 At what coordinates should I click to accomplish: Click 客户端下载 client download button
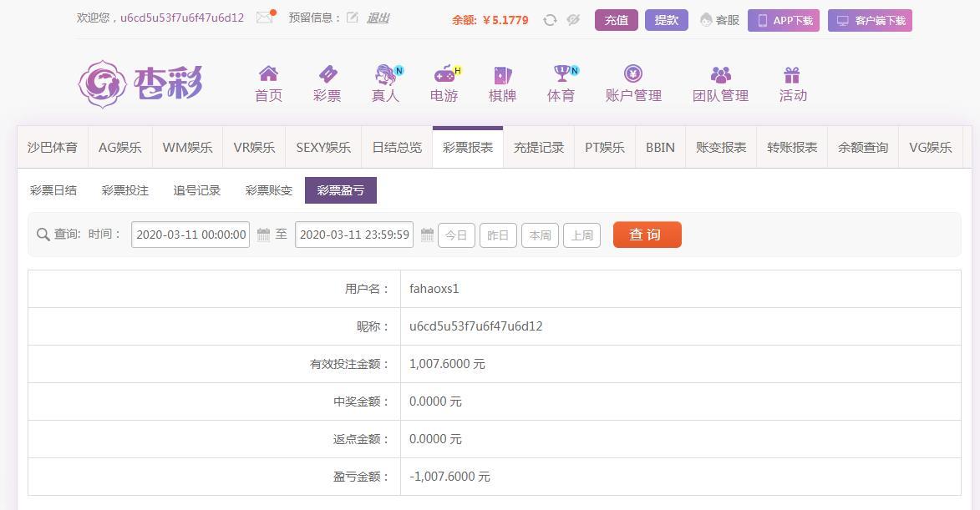coord(870,20)
